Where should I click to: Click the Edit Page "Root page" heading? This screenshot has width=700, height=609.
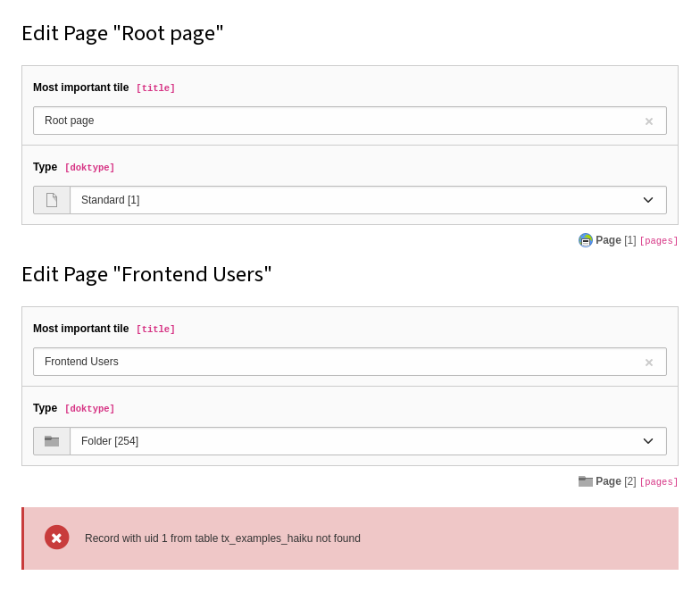122,33
